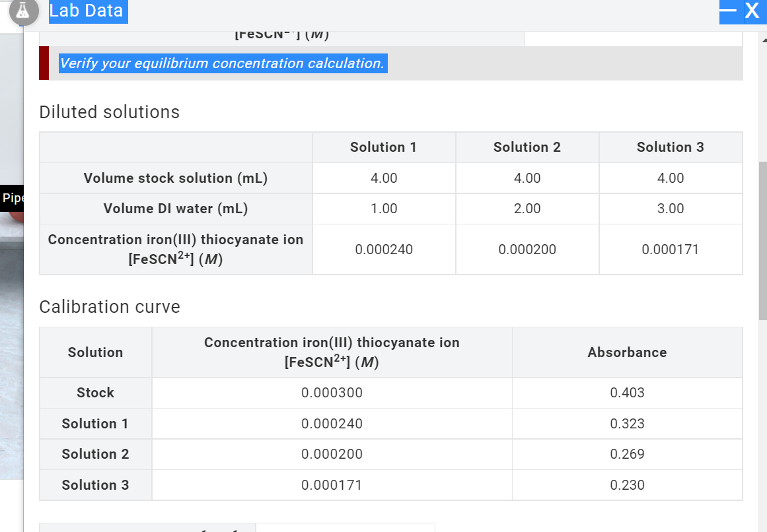Click the Pipet label at the left edge
The width and height of the screenshot is (767, 532).
(x=11, y=197)
